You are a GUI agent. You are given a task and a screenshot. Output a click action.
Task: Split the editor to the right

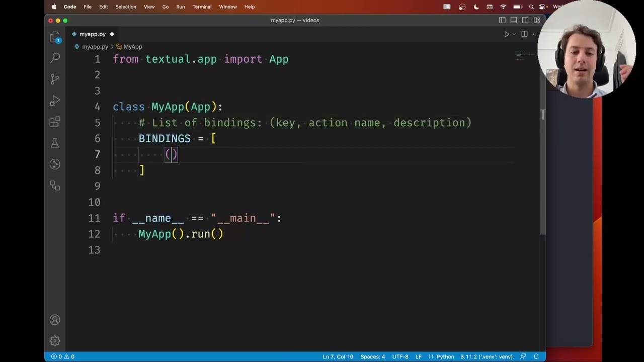pyautogui.click(x=524, y=34)
